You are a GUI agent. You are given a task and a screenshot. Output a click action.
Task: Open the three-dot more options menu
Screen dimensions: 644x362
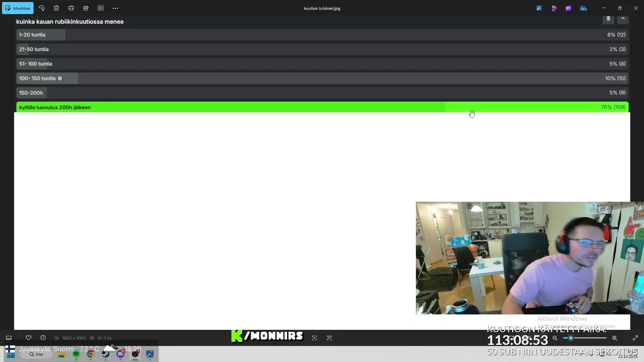pos(115,8)
